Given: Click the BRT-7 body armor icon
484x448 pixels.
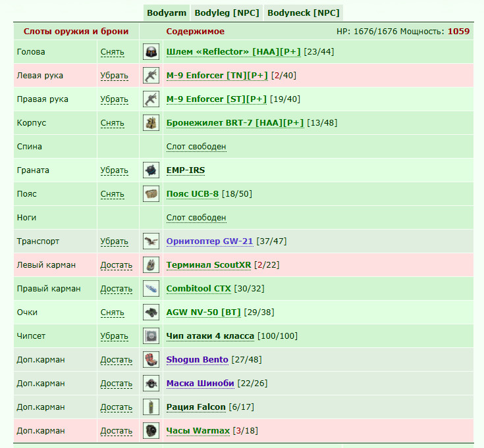Looking at the screenshot, I should [x=151, y=123].
